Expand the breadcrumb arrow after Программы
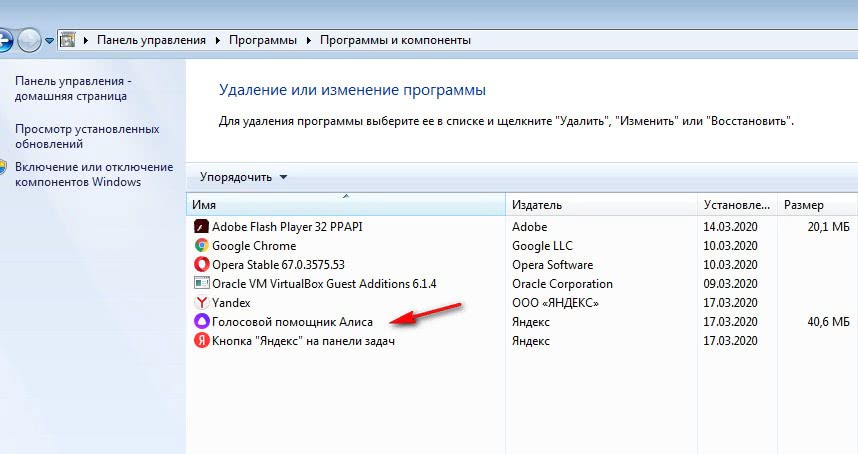 pyautogui.click(x=308, y=41)
